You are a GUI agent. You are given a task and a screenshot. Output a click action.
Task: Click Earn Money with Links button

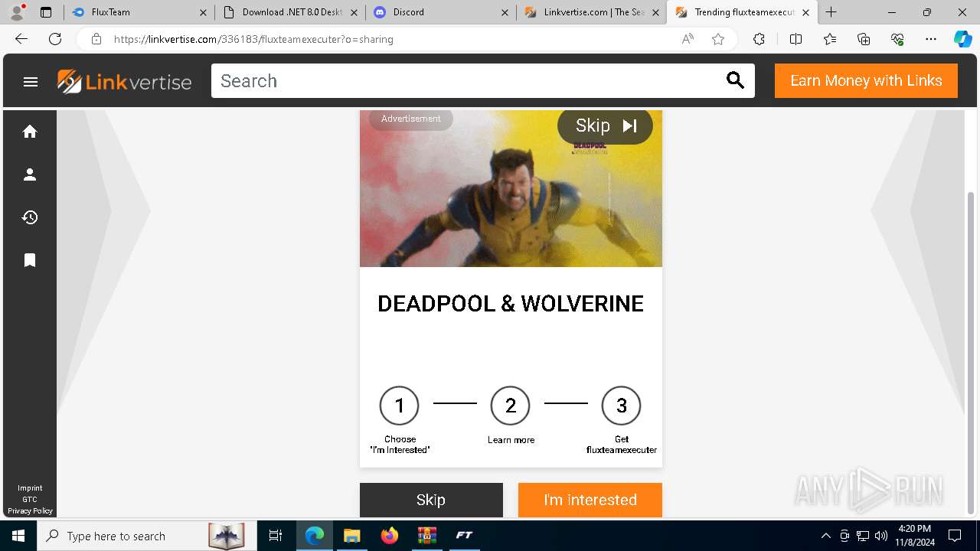[x=866, y=81]
